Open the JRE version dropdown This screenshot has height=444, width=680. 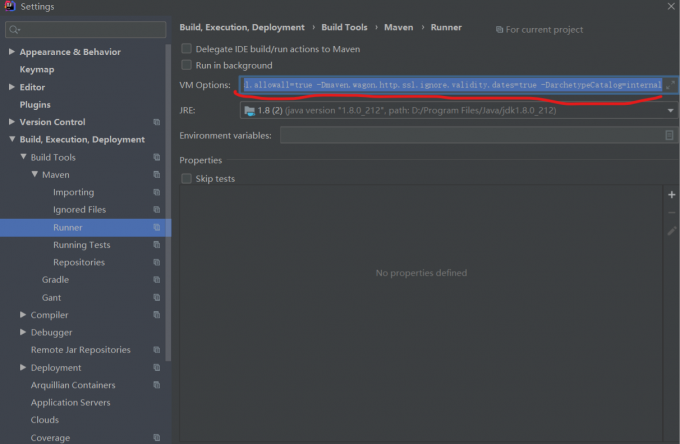670,111
